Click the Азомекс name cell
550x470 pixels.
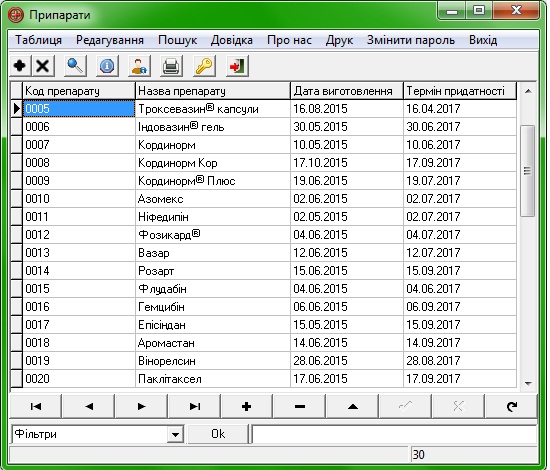pyautogui.click(x=213, y=199)
